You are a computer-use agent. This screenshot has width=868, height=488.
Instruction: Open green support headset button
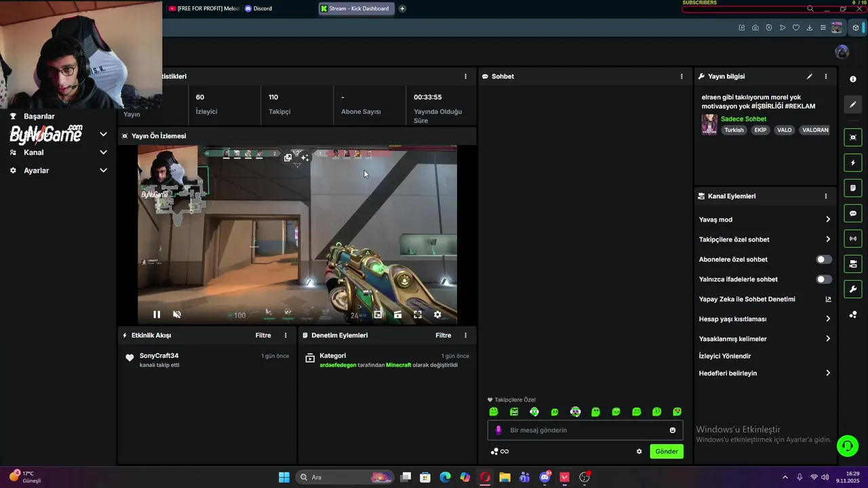[847, 446]
